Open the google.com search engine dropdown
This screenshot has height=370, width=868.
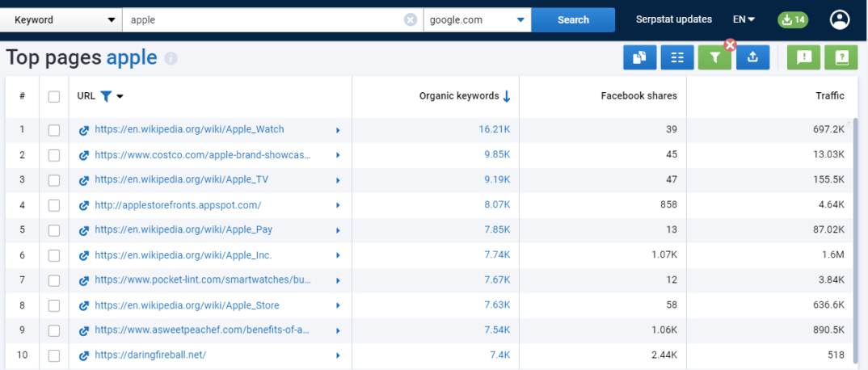coord(477,20)
